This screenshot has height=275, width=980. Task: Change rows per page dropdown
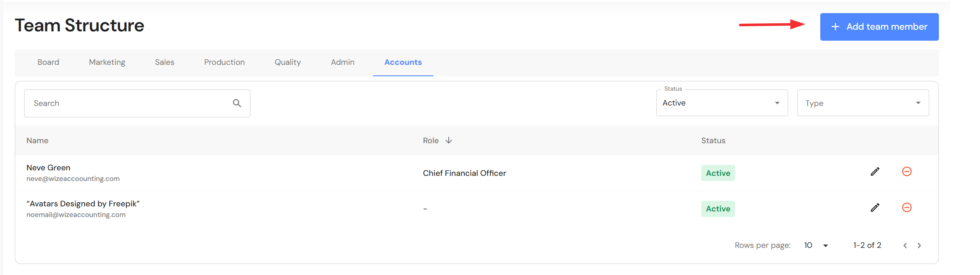tap(816, 245)
